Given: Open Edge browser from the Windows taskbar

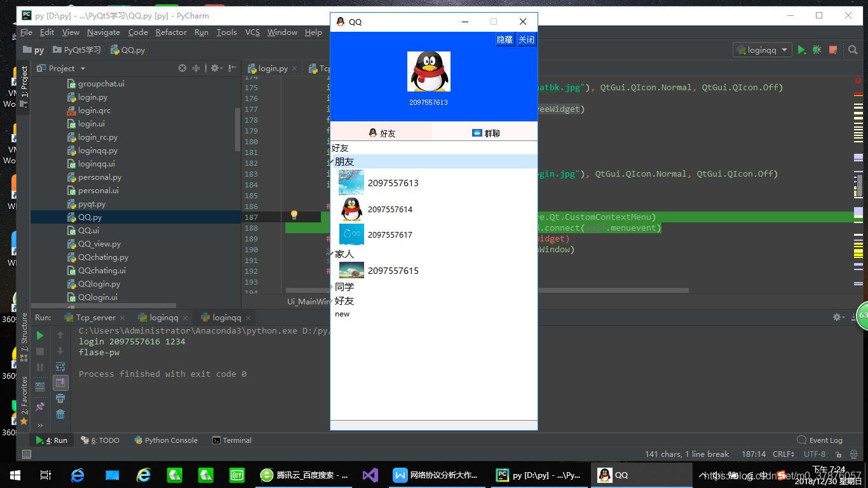Looking at the screenshot, I should [78, 475].
